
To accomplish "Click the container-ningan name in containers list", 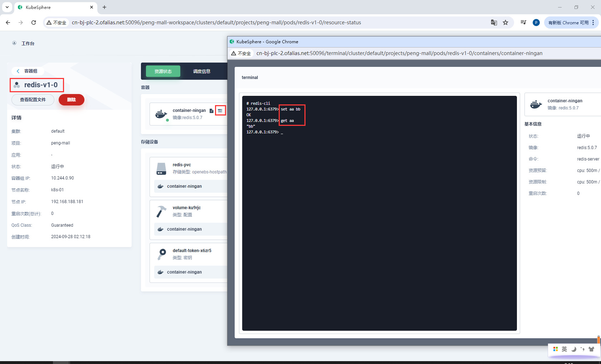I will [189, 110].
